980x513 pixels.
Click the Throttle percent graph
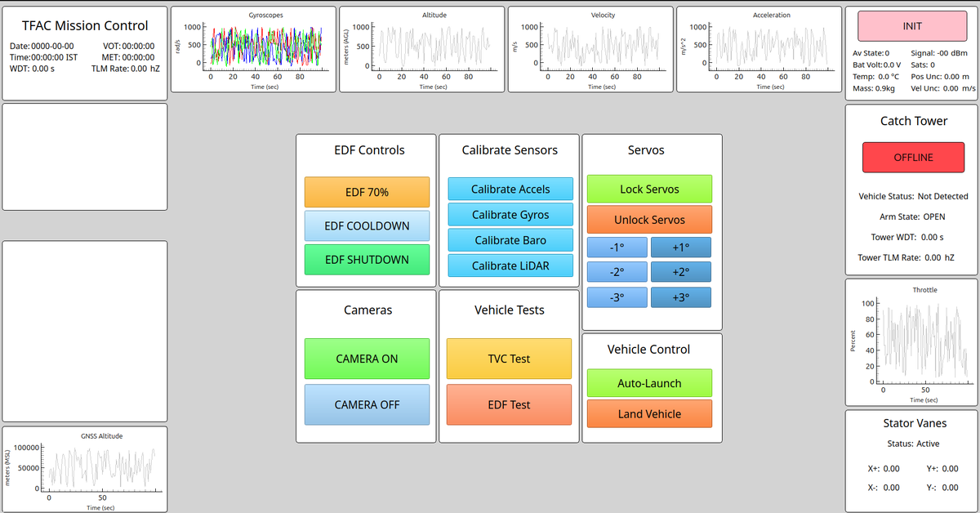click(x=911, y=343)
